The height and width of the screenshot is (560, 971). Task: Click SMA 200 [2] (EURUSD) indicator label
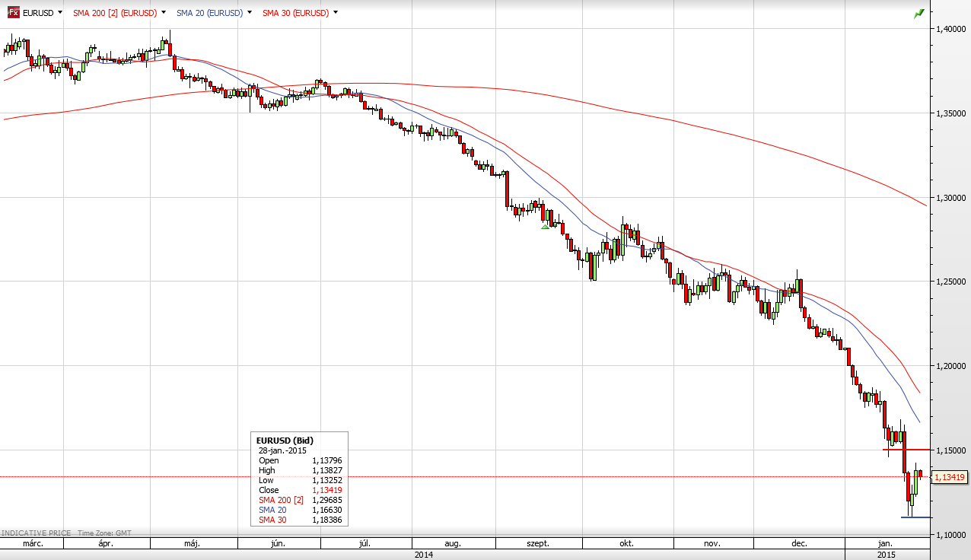point(115,13)
